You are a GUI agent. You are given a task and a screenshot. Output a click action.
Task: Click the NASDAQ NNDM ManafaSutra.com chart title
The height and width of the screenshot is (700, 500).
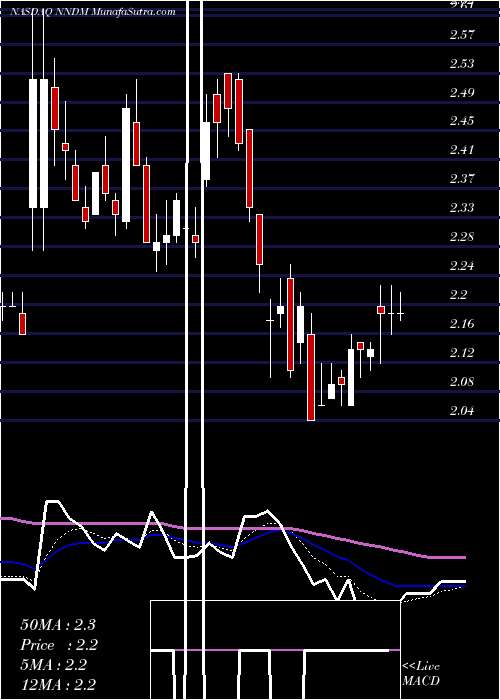(93, 12)
